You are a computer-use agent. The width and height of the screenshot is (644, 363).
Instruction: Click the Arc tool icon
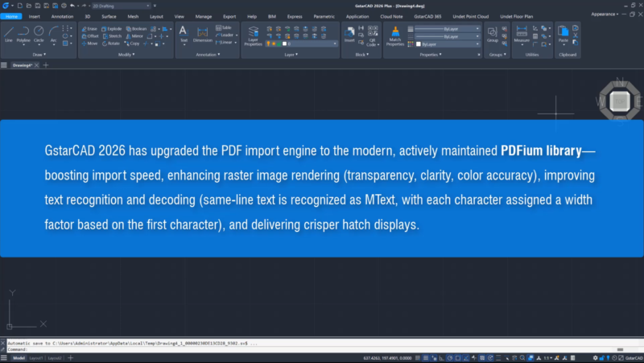(x=53, y=34)
